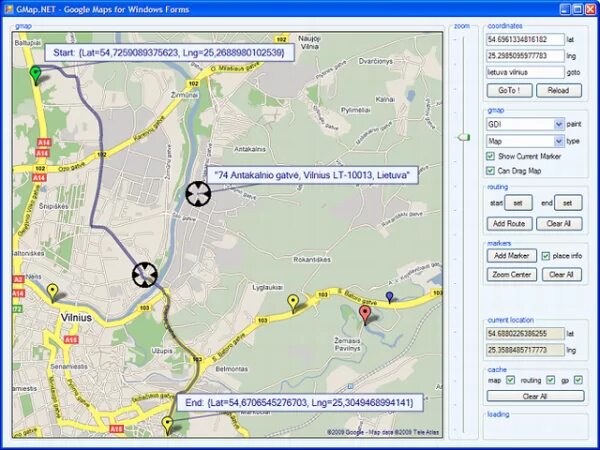Click the End coordinates tooltip label
The width and height of the screenshot is (600, 450).
(300, 403)
